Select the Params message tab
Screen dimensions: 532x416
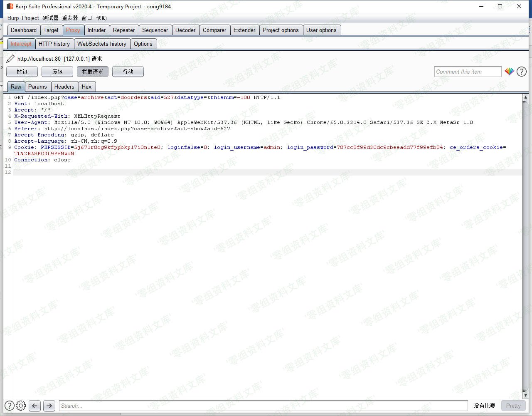coord(37,87)
